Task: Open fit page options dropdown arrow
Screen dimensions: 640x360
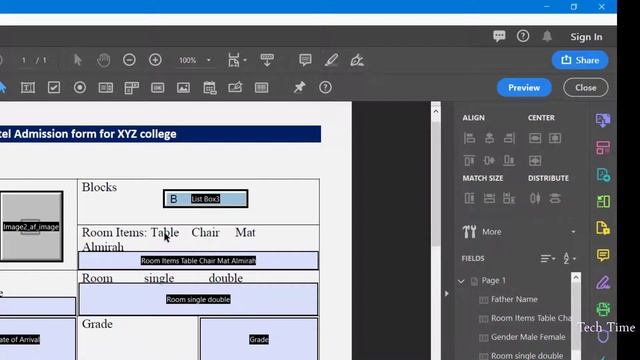Action: tap(245, 60)
